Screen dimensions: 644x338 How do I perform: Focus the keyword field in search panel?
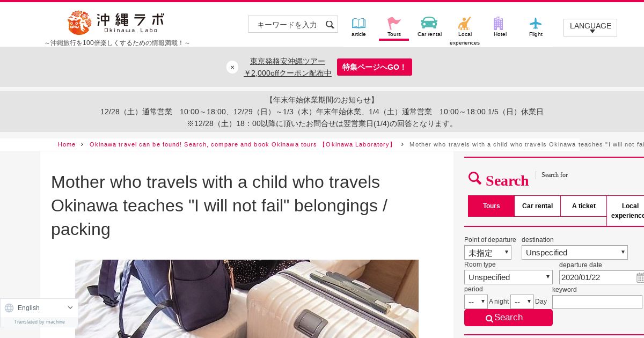[x=597, y=302]
